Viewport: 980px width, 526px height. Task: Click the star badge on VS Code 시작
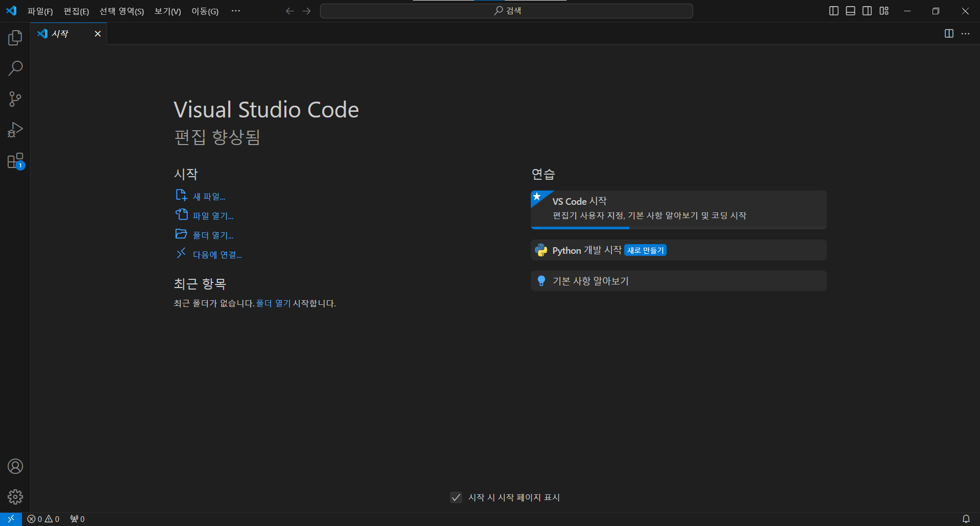coord(537,197)
